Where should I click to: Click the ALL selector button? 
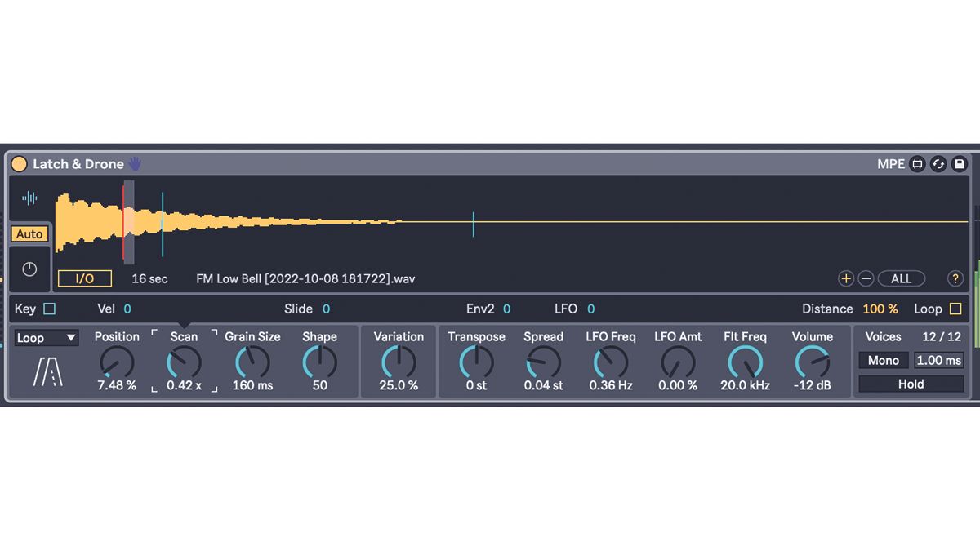(x=902, y=278)
